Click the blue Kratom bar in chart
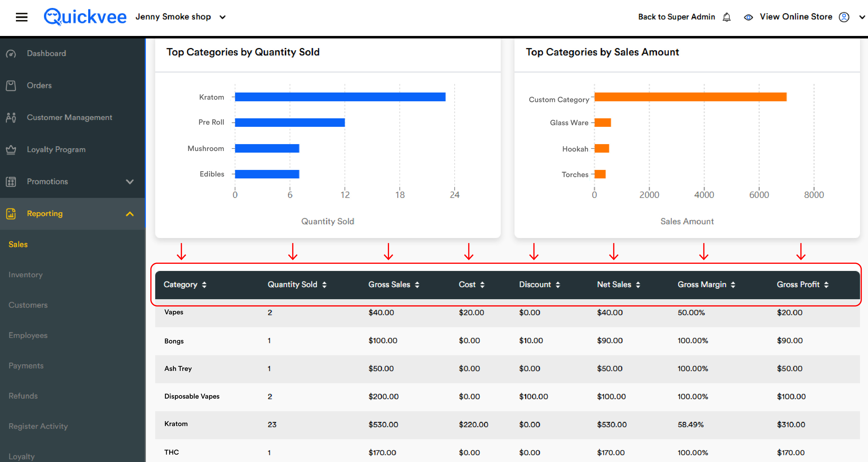 [x=340, y=97]
